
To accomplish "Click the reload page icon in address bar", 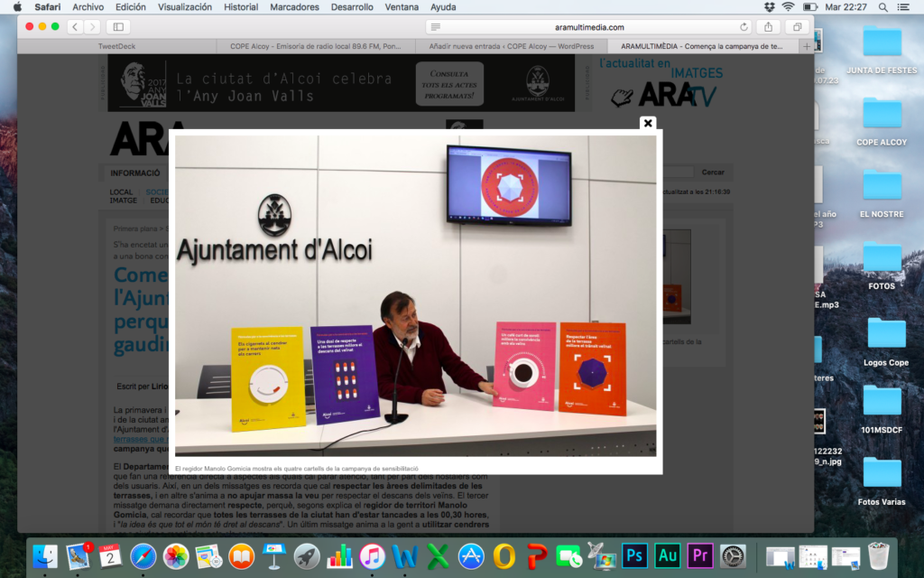I will [x=744, y=27].
